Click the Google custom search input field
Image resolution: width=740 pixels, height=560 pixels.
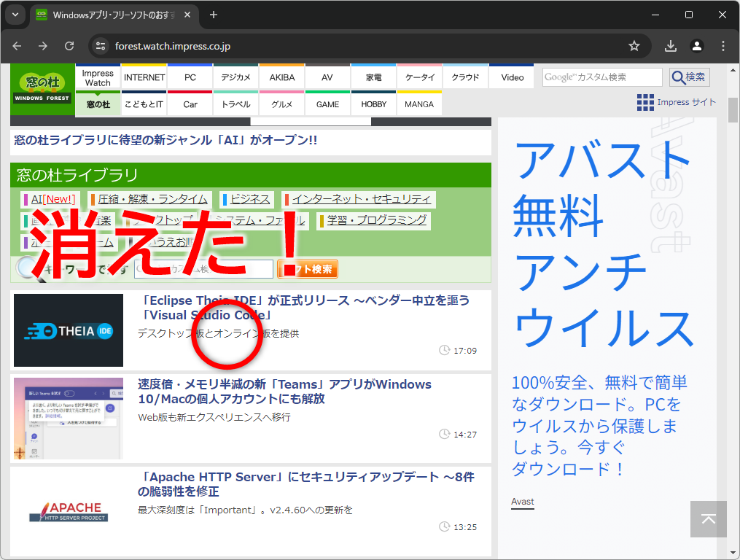click(601, 77)
